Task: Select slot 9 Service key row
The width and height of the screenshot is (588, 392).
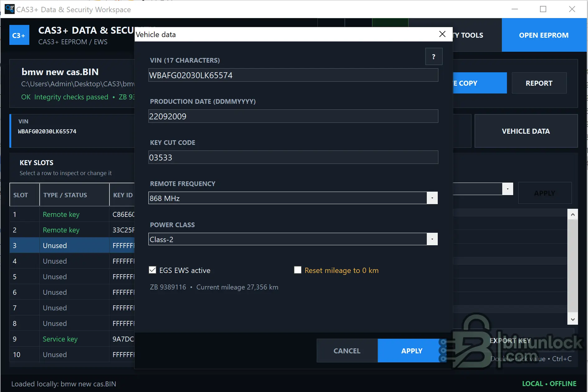Action: (x=72, y=339)
